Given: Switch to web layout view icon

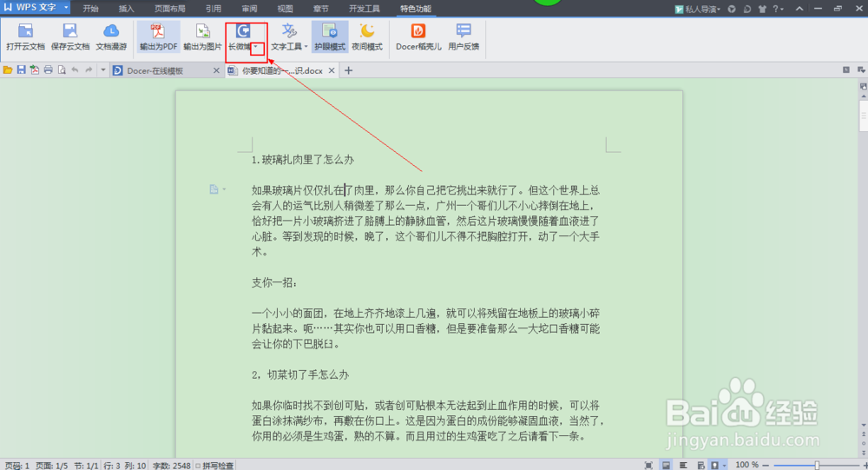Looking at the screenshot, I should [x=700, y=465].
